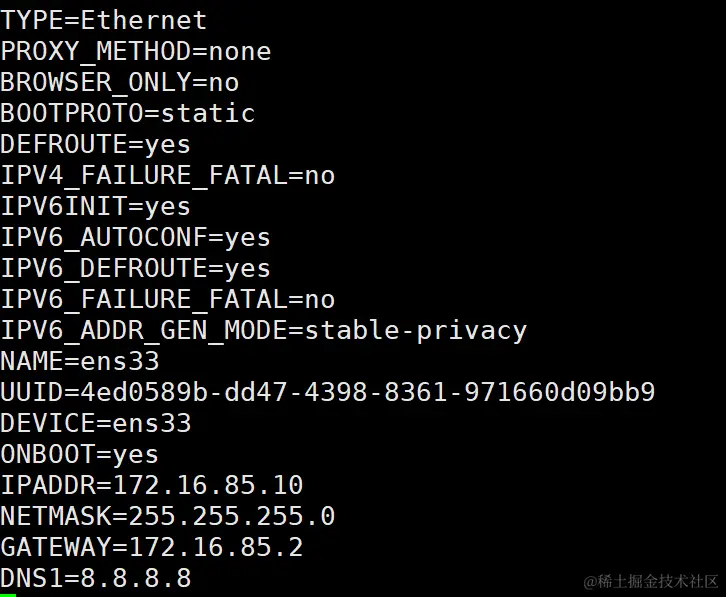Click the DNS1=8.8.8.8 line
This screenshot has height=597, width=726.
click(96, 578)
